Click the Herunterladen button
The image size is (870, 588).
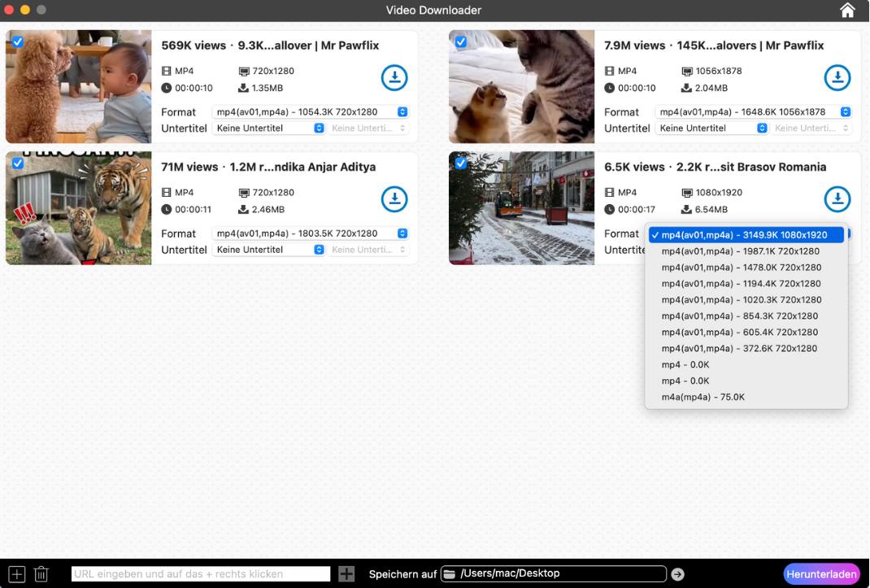821,574
